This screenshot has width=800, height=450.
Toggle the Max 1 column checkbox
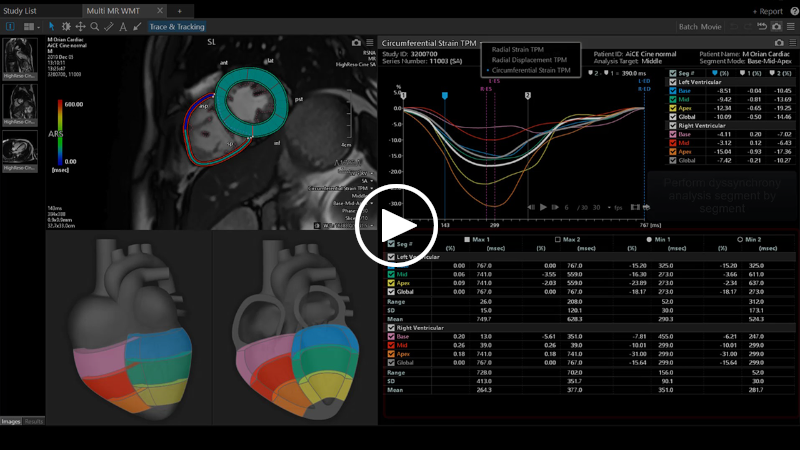(x=467, y=239)
